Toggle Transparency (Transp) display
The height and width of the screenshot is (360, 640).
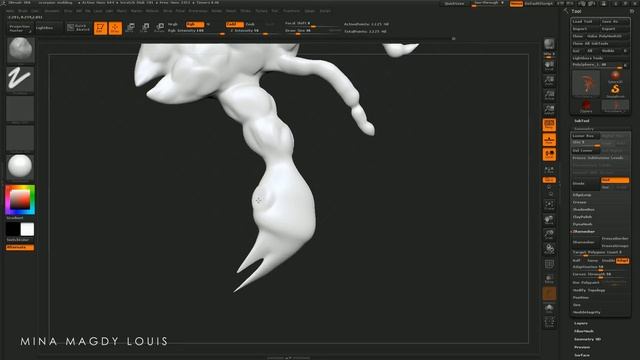(549, 279)
